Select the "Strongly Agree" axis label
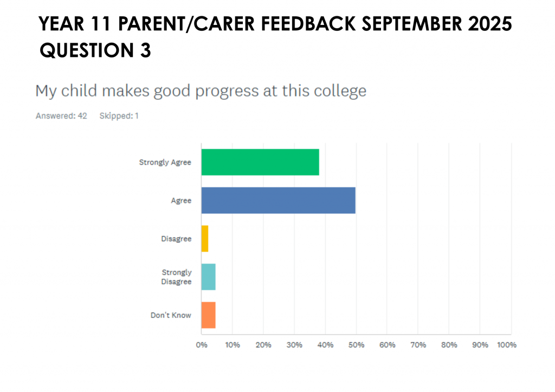The height and width of the screenshot is (392, 555). pos(165,162)
